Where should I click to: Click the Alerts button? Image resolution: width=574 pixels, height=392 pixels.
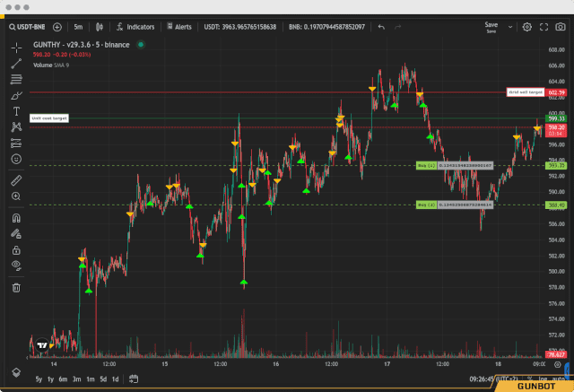click(x=178, y=27)
